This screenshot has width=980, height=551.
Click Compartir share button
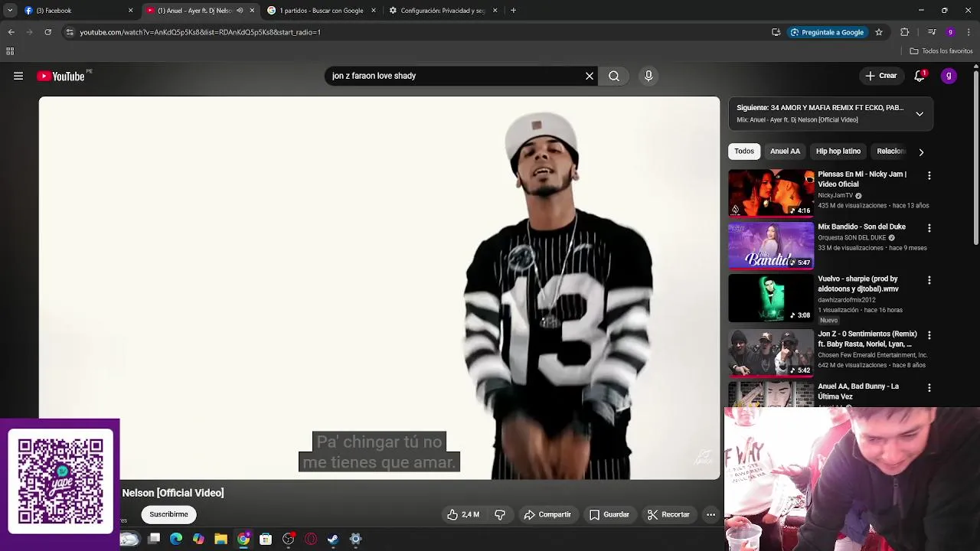tap(547, 515)
